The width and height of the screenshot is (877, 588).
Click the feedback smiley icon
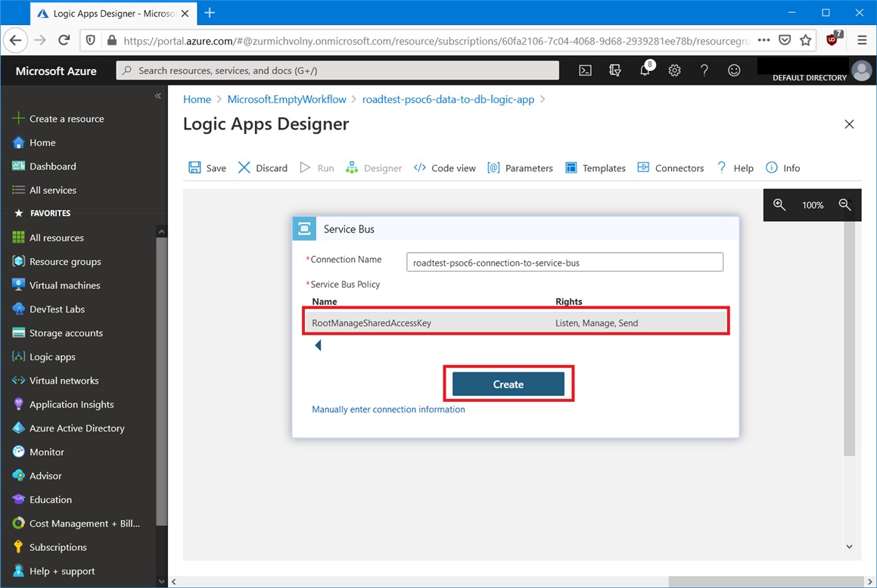733,70
